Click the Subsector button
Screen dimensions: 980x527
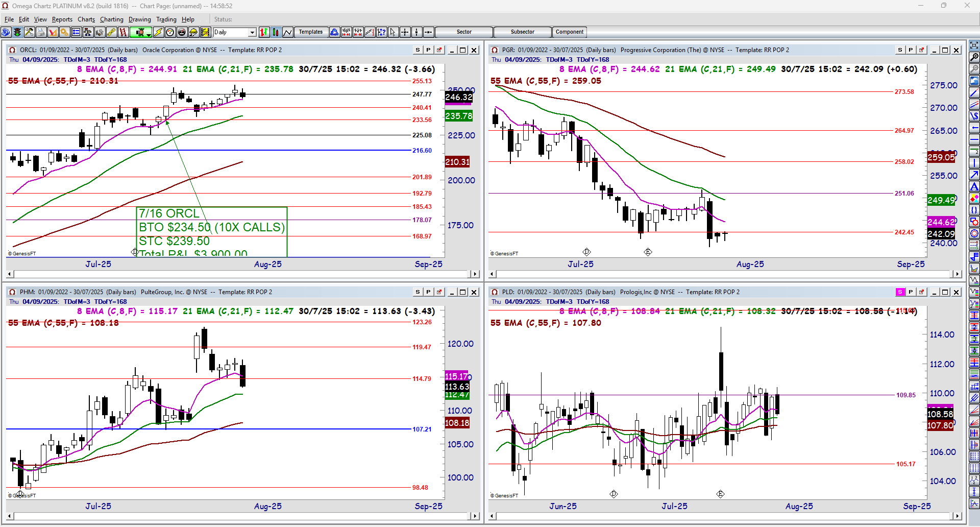523,32
